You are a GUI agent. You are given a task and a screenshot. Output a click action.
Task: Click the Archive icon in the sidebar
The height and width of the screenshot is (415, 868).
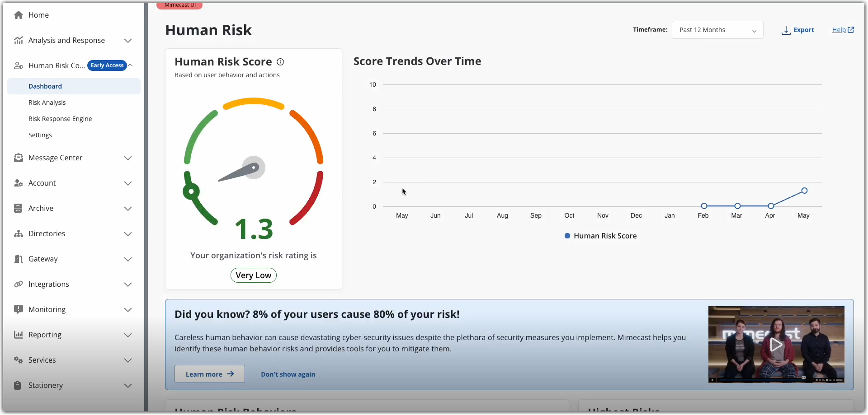click(x=18, y=208)
